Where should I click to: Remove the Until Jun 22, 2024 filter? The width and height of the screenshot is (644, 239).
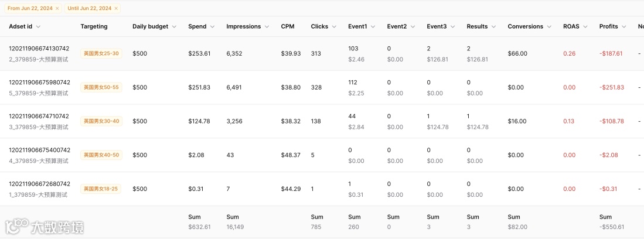(x=116, y=8)
